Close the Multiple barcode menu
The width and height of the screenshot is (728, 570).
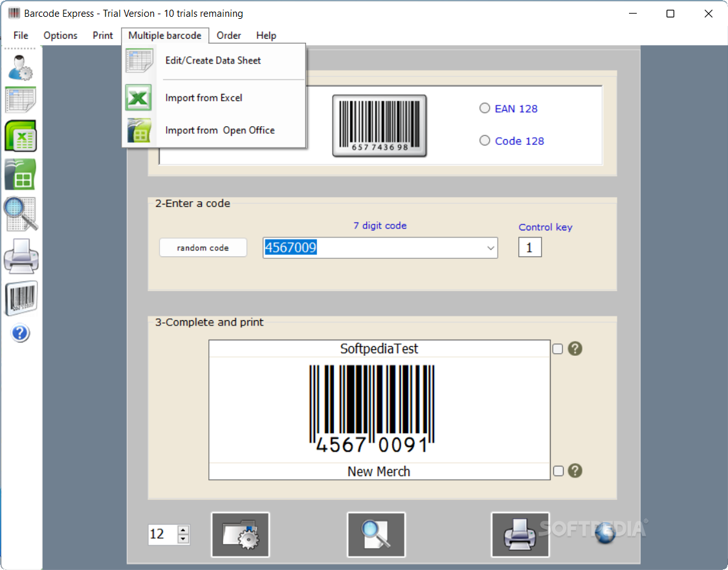pos(165,36)
